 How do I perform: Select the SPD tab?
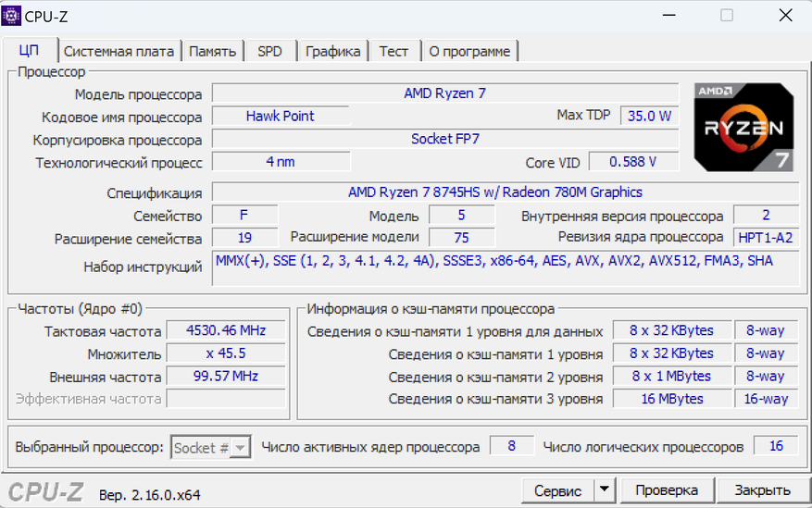[269, 52]
